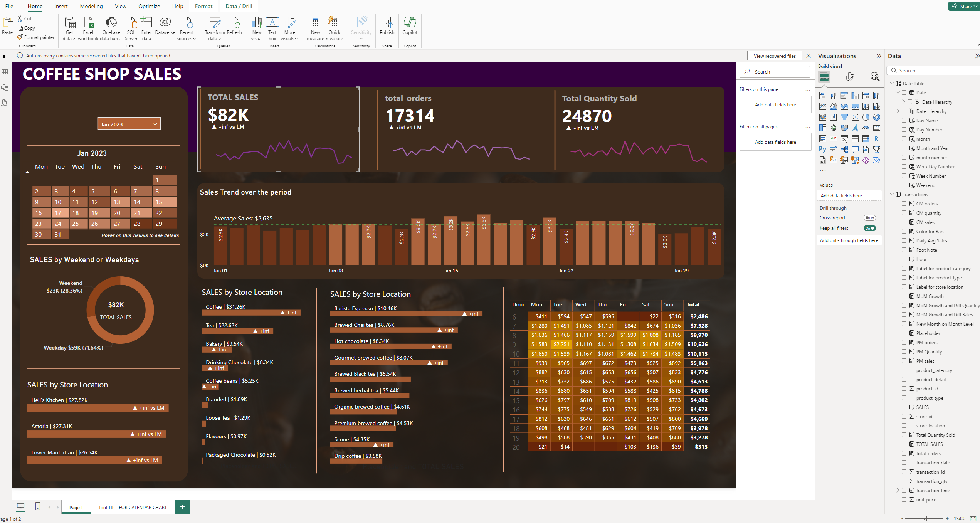Collapse the Visualizations pane
Screen dimensions: 980x523
[879, 56]
